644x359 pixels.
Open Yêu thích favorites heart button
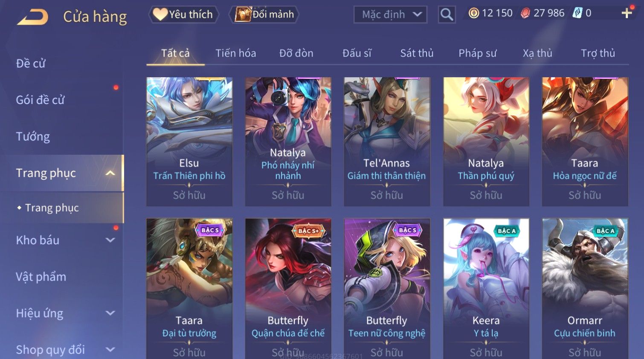click(x=183, y=14)
